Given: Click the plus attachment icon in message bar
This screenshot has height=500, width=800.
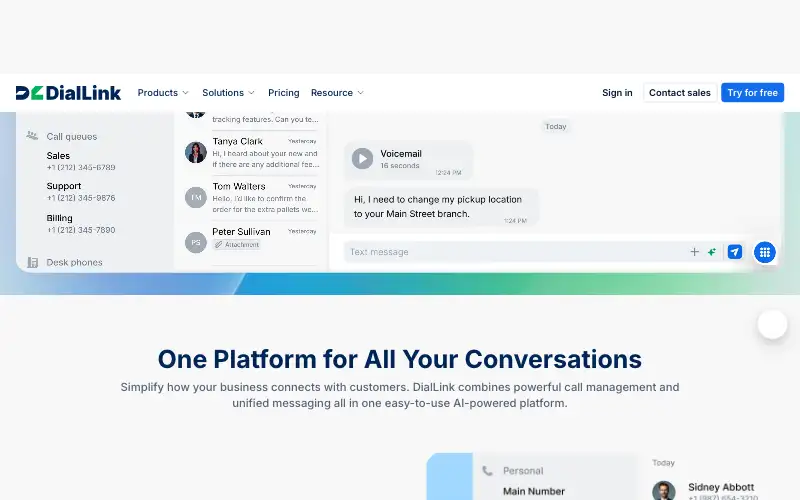Looking at the screenshot, I should [x=694, y=252].
